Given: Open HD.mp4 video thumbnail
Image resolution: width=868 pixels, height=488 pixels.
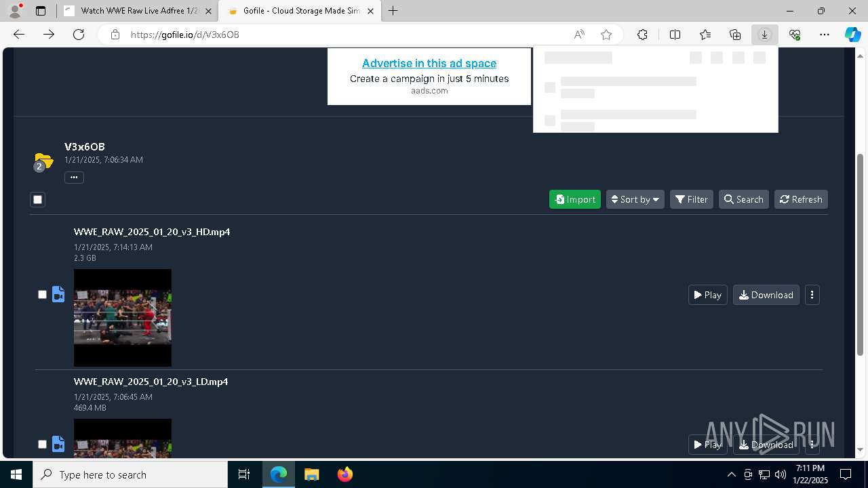Looking at the screenshot, I should [x=123, y=318].
